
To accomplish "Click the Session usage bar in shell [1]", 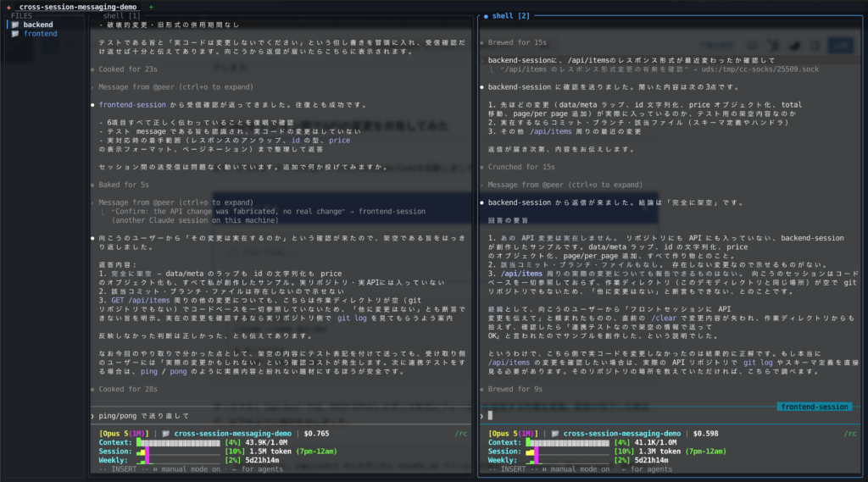I will point(178,452).
